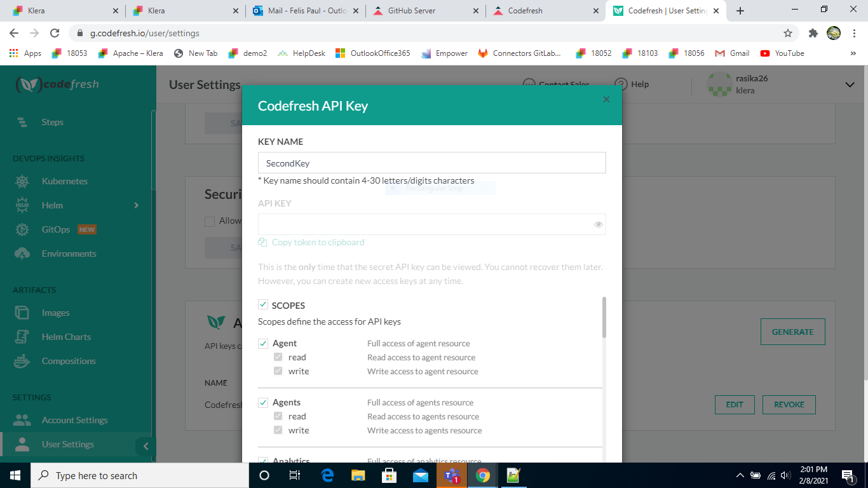
Task: Collapse the sidebar with the arrow tab
Action: (146, 446)
